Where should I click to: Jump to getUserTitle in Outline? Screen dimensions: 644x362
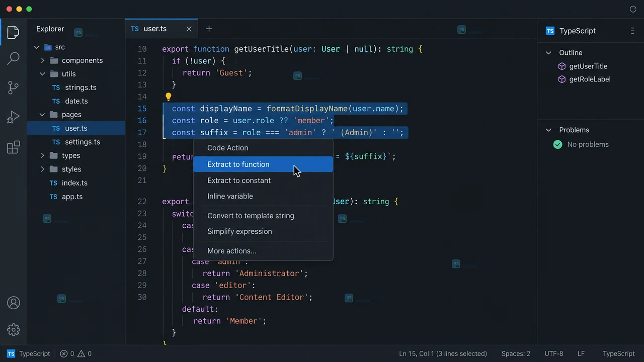point(588,66)
